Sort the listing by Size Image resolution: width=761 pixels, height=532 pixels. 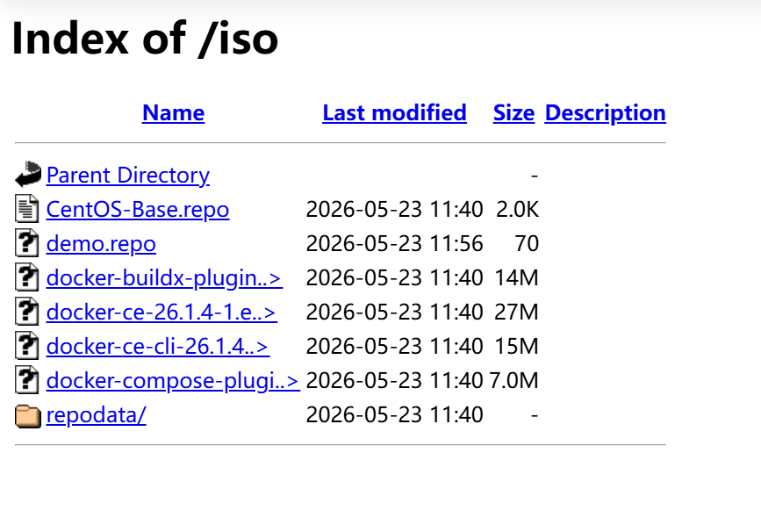514,112
